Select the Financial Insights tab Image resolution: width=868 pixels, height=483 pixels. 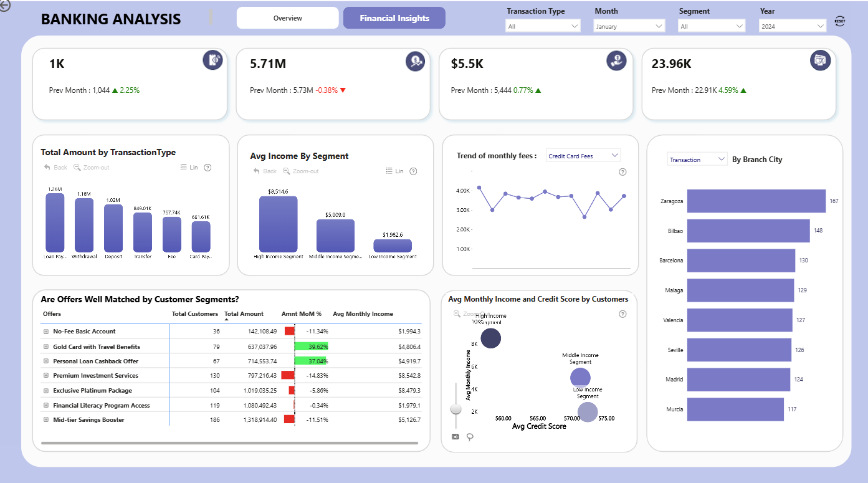coord(394,18)
